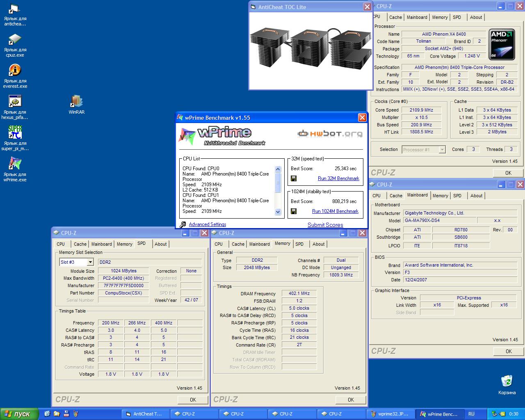
Task: Switch to Cache tab in the Memory CPU-Z window
Action: (x=238, y=244)
